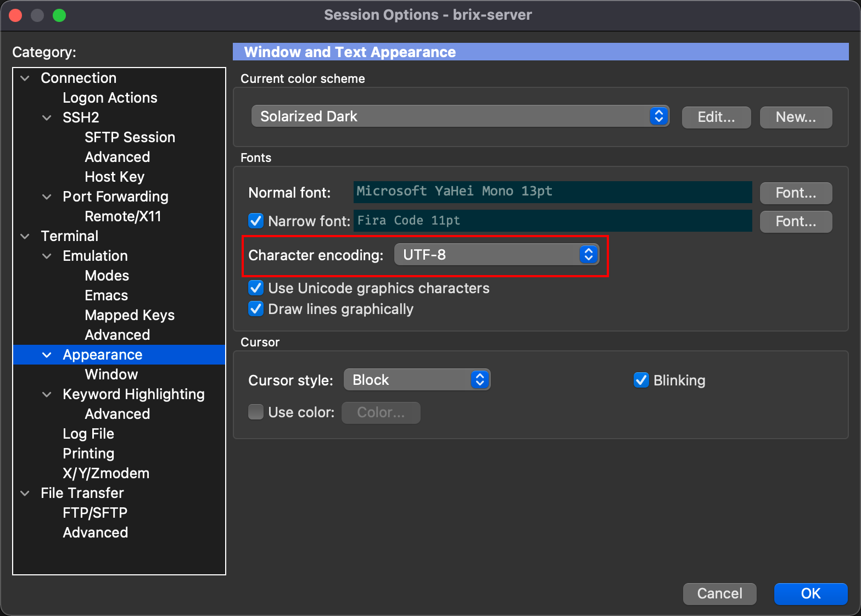Image resolution: width=861 pixels, height=616 pixels.
Task: Collapse the Terminal node chevron
Action: click(25, 236)
